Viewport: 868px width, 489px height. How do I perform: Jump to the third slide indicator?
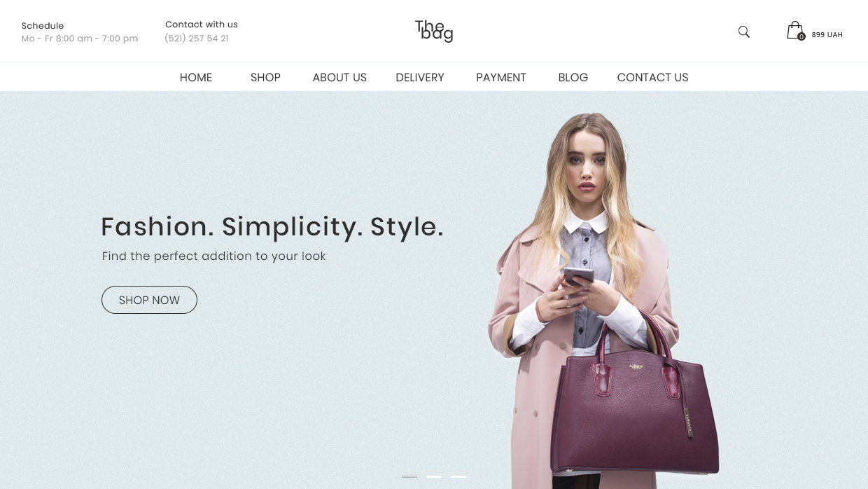(458, 476)
